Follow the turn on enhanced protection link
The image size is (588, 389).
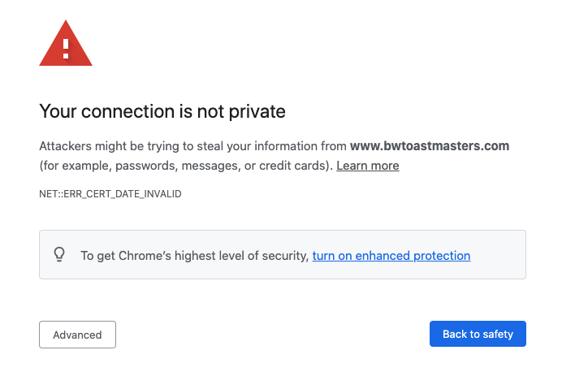click(391, 256)
